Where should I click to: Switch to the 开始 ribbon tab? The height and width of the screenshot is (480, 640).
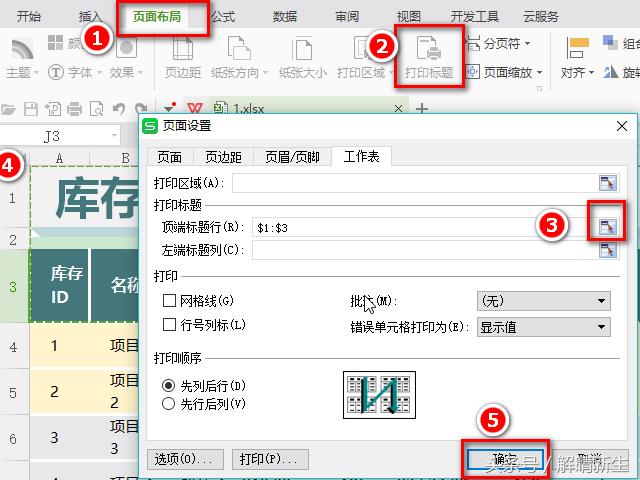pos(29,16)
